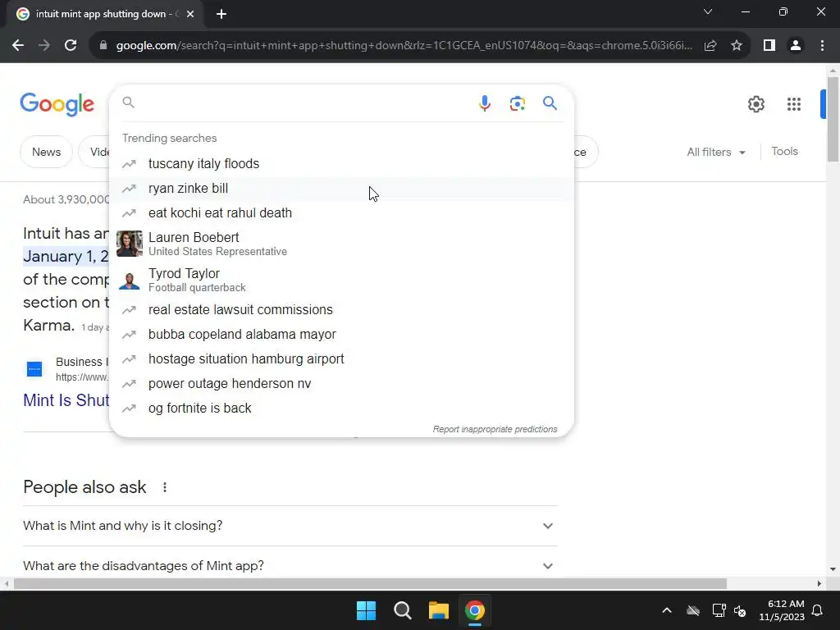Open the muted volume tray icon
The height and width of the screenshot is (630, 840).
click(740, 610)
